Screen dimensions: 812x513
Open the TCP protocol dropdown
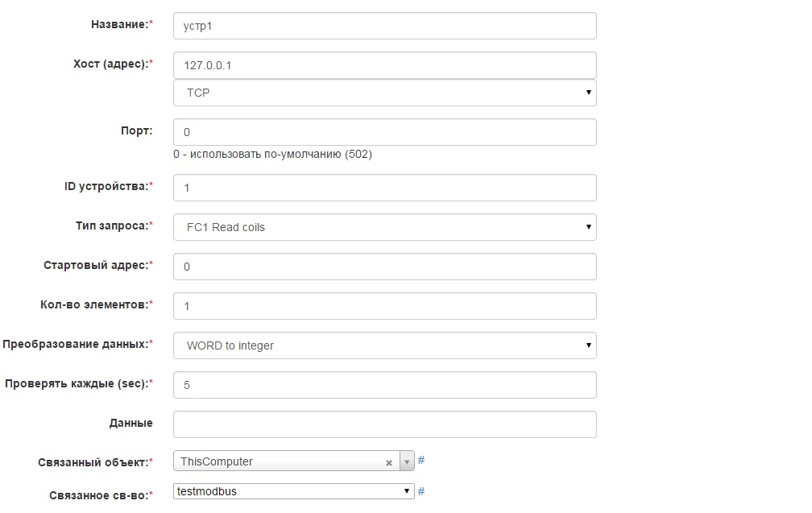pos(384,93)
